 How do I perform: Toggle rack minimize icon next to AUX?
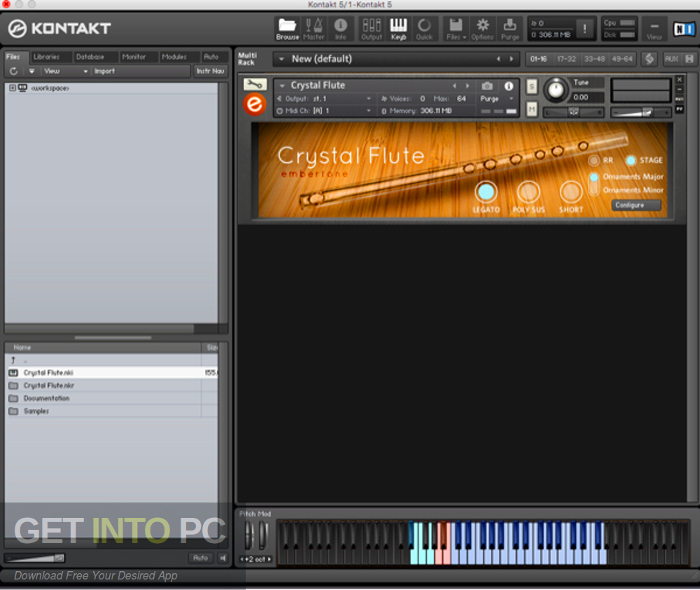(x=689, y=59)
